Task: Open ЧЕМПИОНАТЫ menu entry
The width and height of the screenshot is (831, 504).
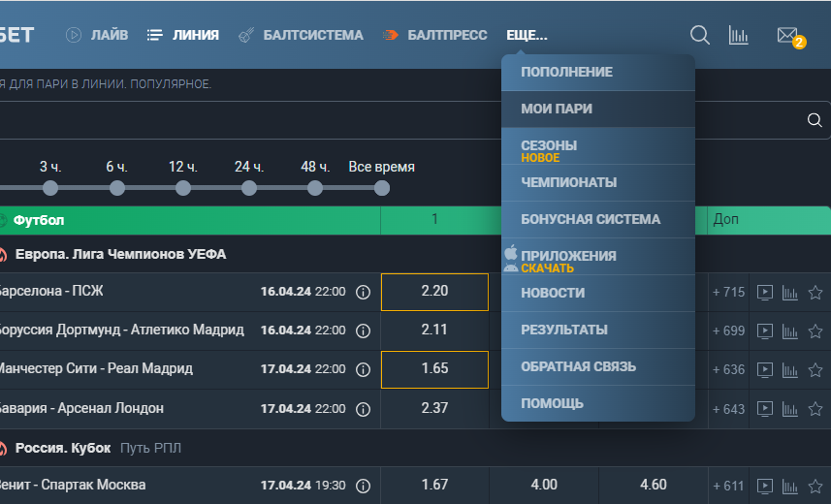Action: coord(598,183)
